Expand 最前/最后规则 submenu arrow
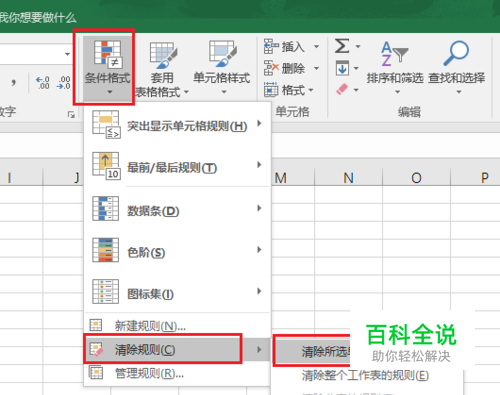The image size is (500, 395). tap(259, 165)
